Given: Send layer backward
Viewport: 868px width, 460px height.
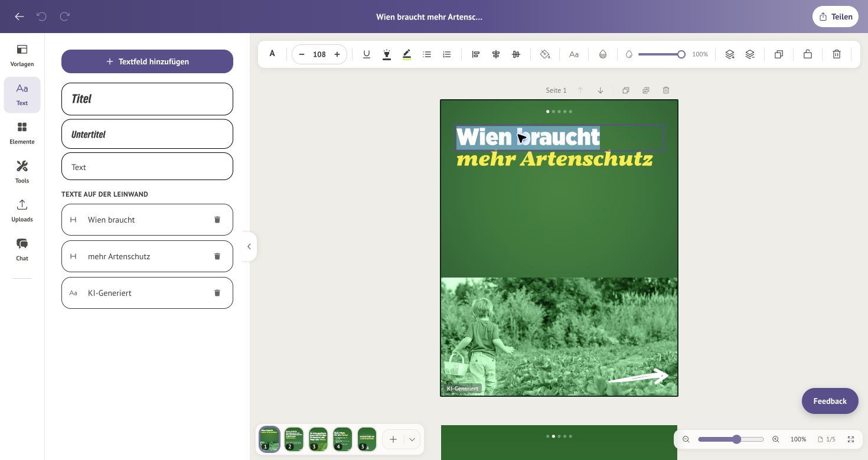Looking at the screenshot, I should coord(750,54).
